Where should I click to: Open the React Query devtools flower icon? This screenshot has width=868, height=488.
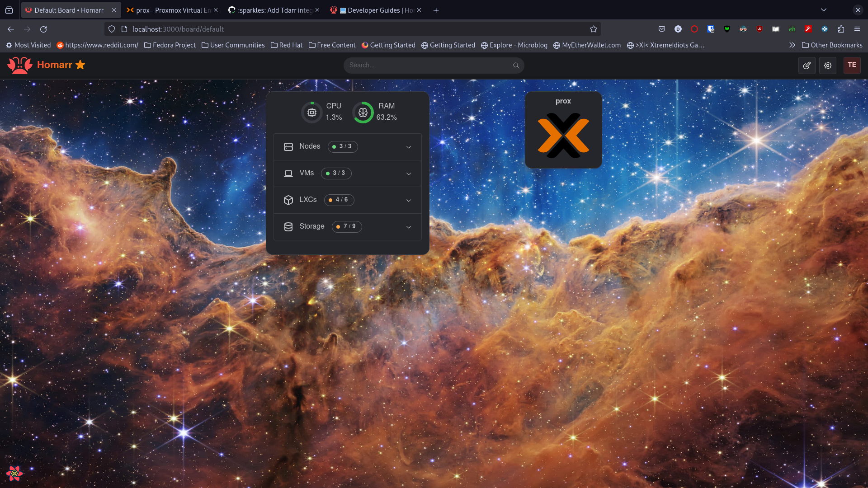point(14,474)
